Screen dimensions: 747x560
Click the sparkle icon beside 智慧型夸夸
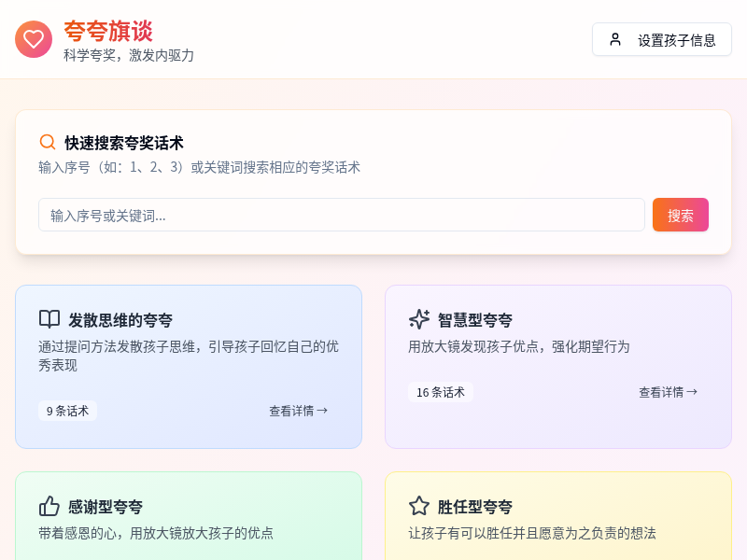pos(418,319)
